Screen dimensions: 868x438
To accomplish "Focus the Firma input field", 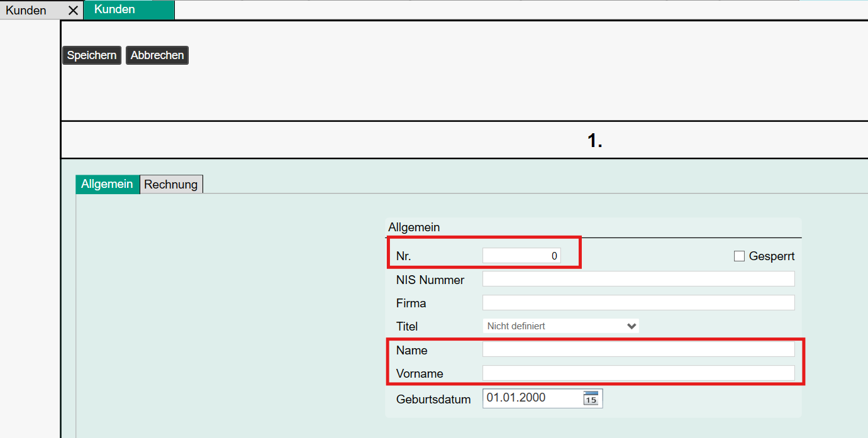I will [x=638, y=302].
